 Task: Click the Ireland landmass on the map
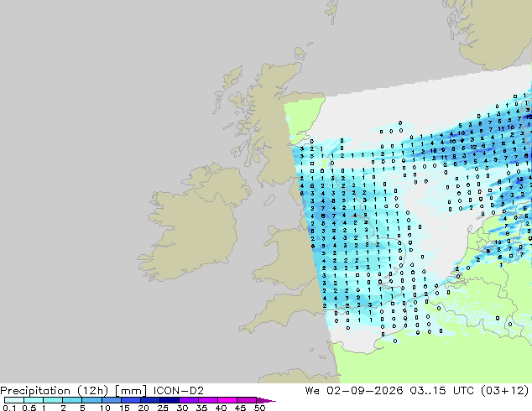coord(193,222)
